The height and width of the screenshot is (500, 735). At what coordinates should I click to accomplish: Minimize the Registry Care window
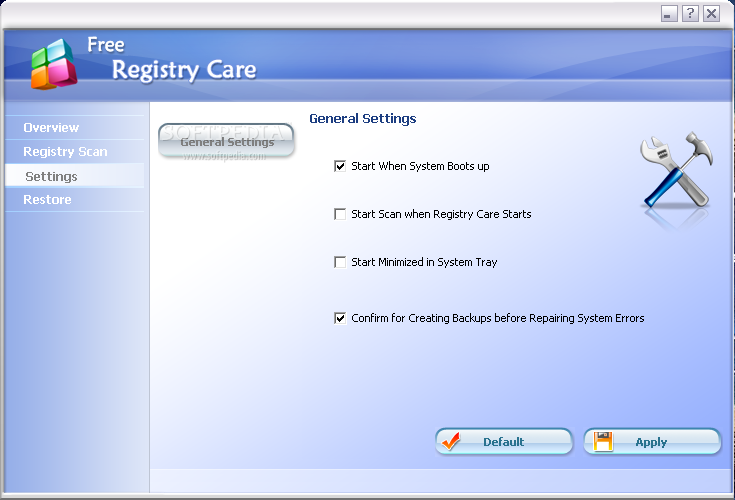[x=669, y=14]
